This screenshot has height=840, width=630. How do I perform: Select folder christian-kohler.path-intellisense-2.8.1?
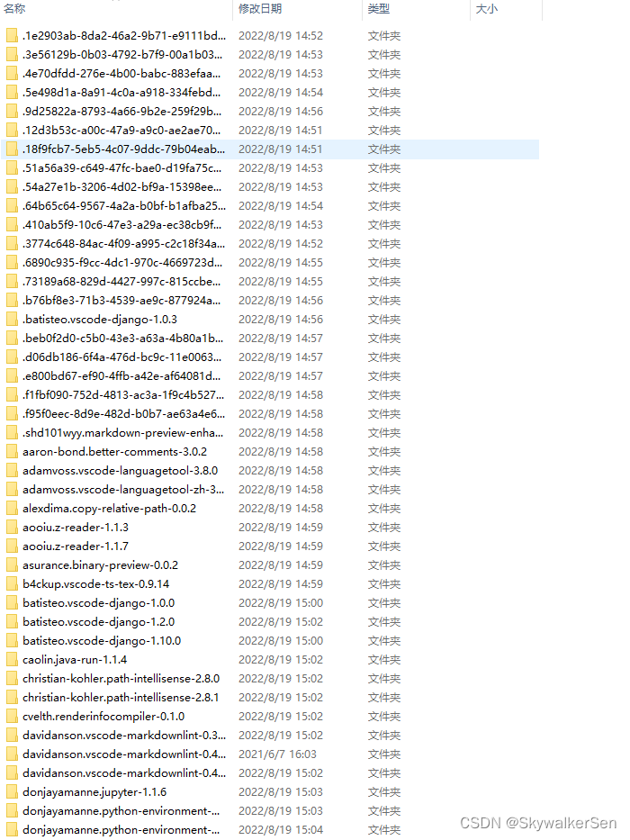click(121, 698)
